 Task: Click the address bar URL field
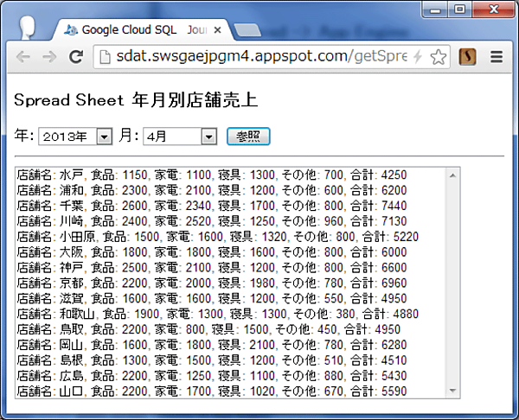pos(251,57)
